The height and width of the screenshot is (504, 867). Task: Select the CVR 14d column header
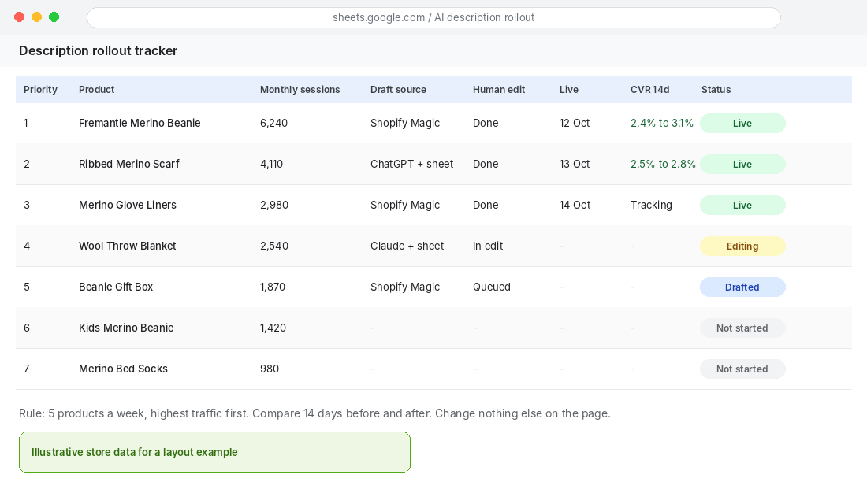(x=649, y=90)
